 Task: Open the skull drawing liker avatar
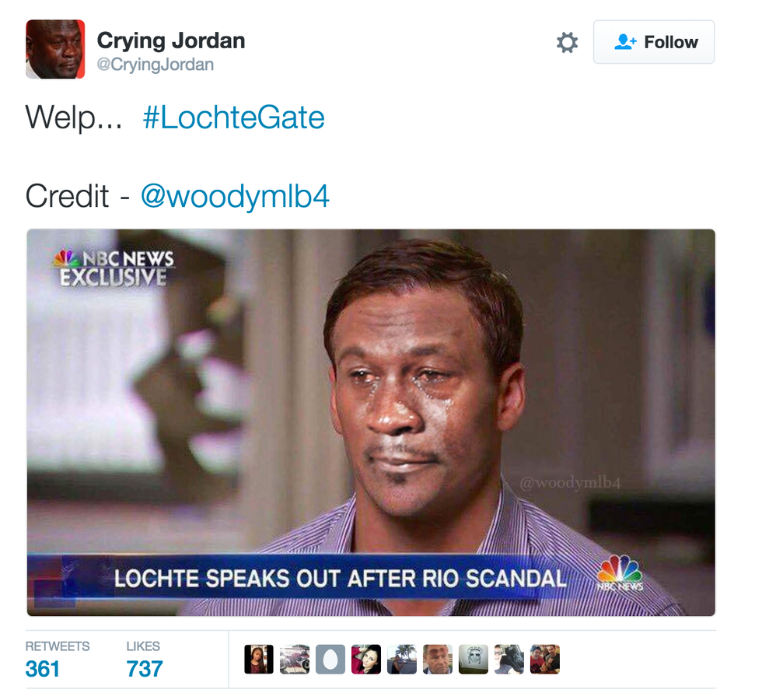coord(474,660)
